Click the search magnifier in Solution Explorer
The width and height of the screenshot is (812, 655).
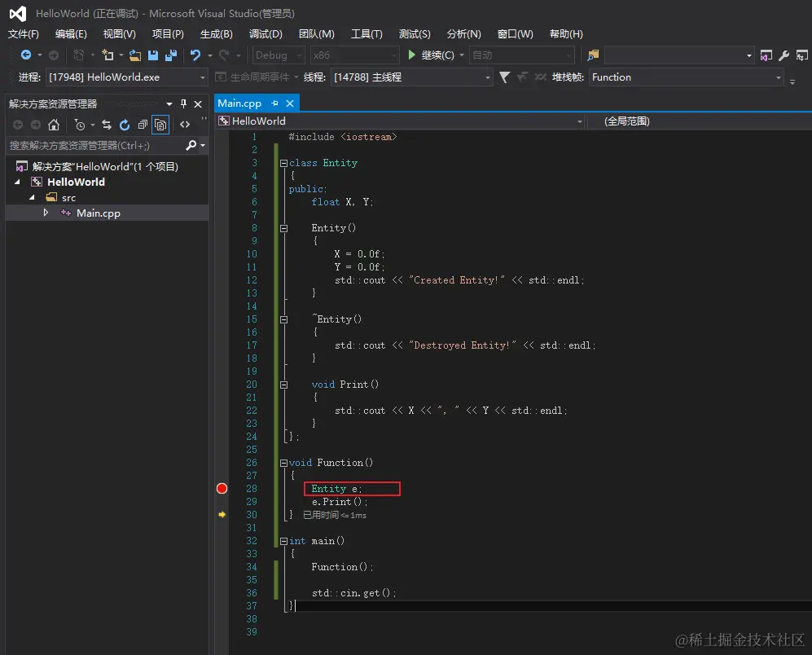(191, 145)
